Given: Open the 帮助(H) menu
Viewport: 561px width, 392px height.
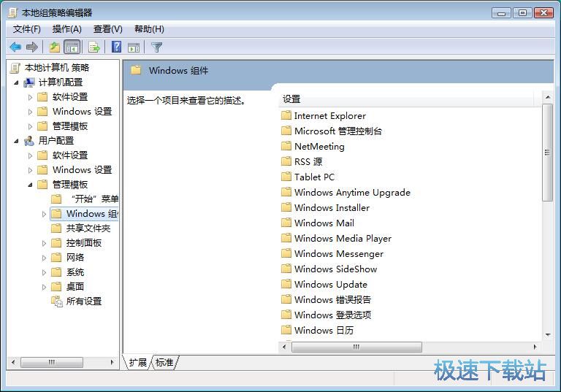Looking at the screenshot, I should pyautogui.click(x=149, y=29).
